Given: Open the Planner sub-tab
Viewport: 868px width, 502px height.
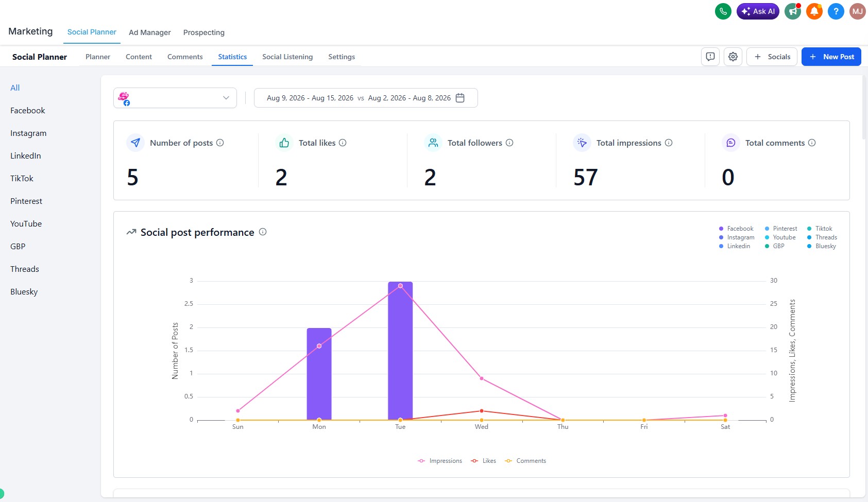Looking at the screenshot, I should point(98,57).
